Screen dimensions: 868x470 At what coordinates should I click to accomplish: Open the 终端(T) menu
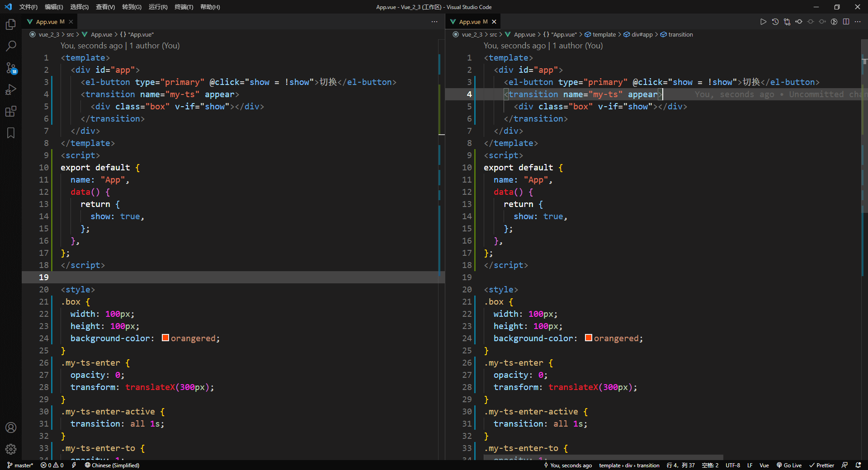click(x=184, y=7)
